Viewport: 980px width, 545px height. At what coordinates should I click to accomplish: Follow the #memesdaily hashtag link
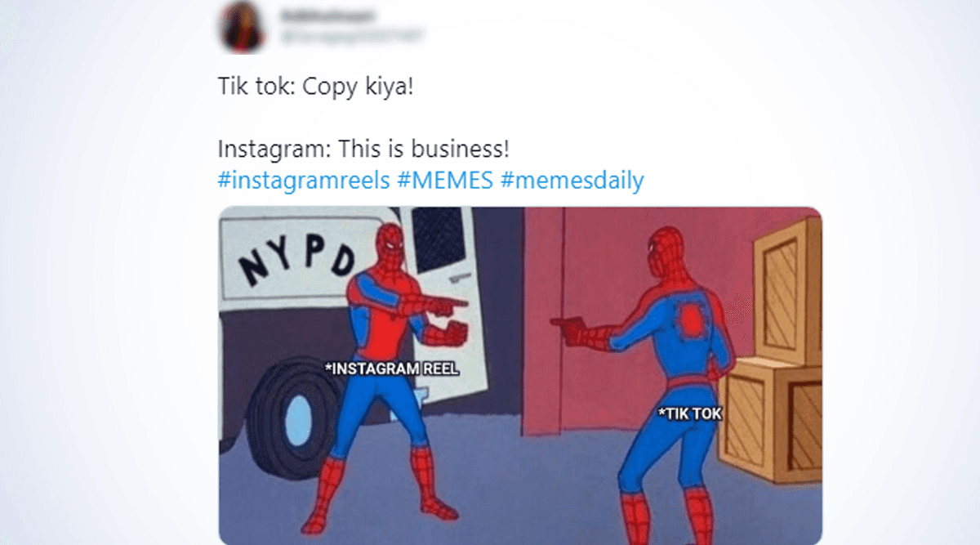[x=572, y=180]
